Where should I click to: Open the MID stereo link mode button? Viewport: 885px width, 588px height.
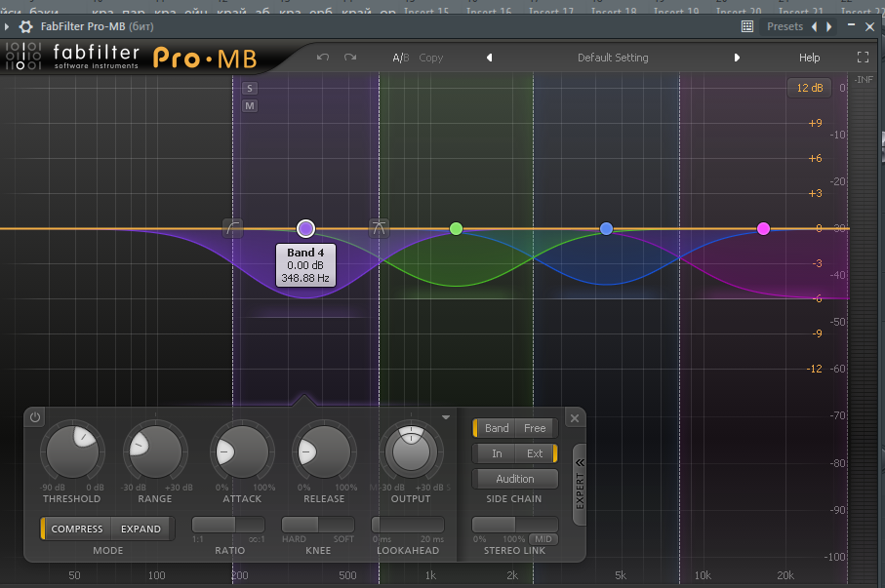543,539
